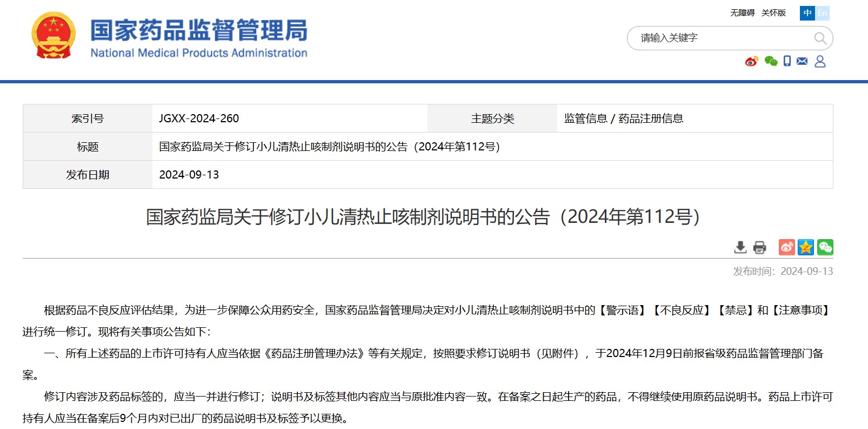Open the header WeChat icon
The width and height of the screenshot is (868, 429).
[x=771, y=62]
